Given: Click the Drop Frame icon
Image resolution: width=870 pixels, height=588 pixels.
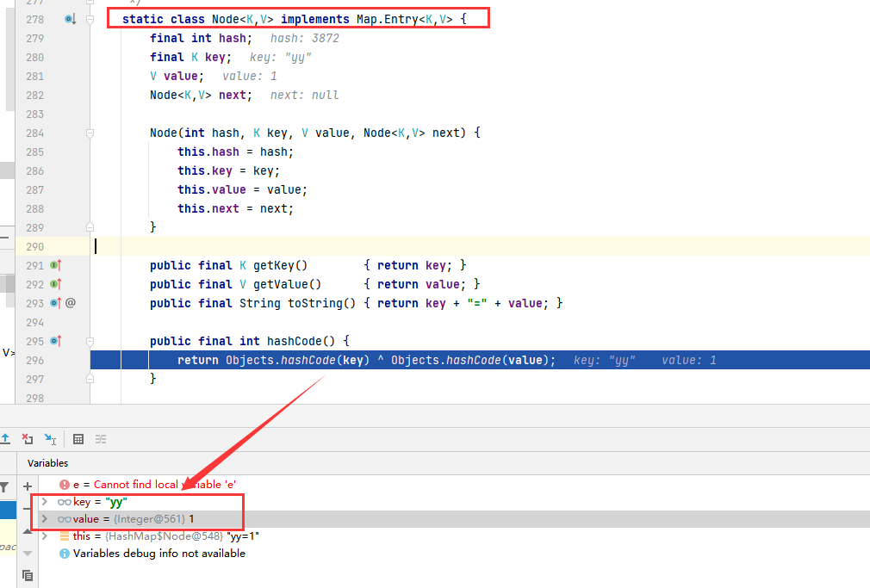Looking at the screenshot, I should pyautogui.click(x=27, y=439).
